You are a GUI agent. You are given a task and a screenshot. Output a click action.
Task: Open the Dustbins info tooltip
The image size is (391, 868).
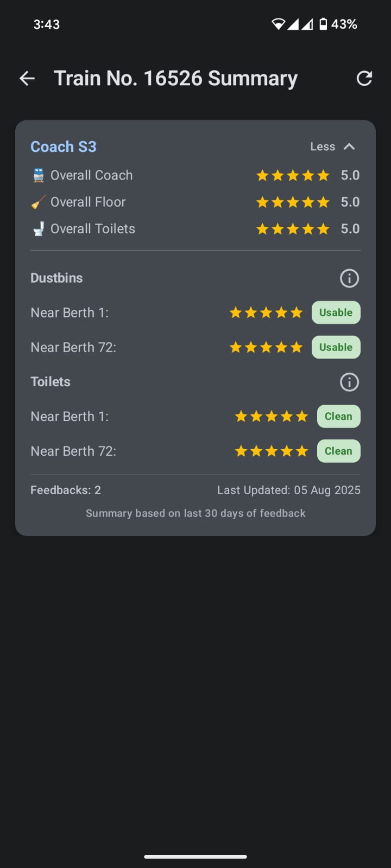[x=349, y=278]
